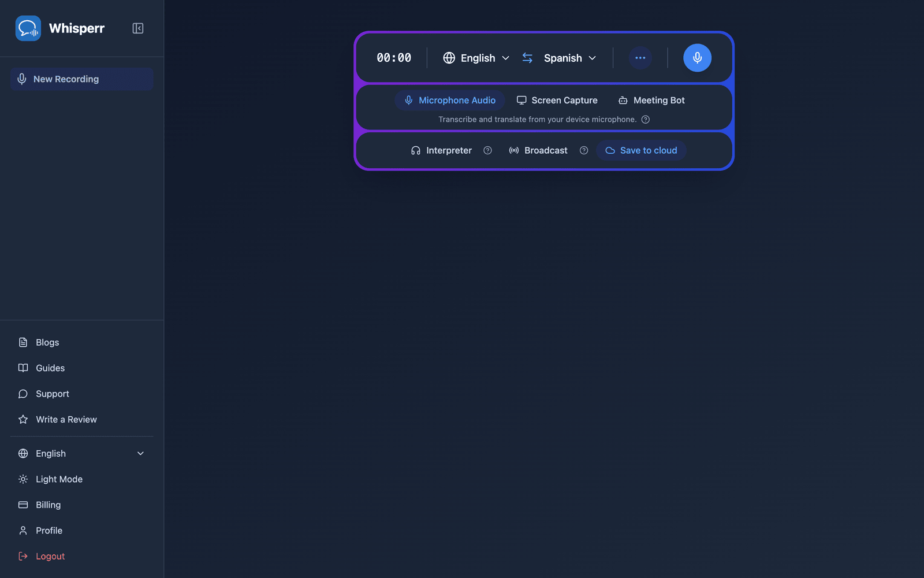This screenshot has height=578, width=924.
Task: Switch to Light Mode
Action: tap(81, 479)
